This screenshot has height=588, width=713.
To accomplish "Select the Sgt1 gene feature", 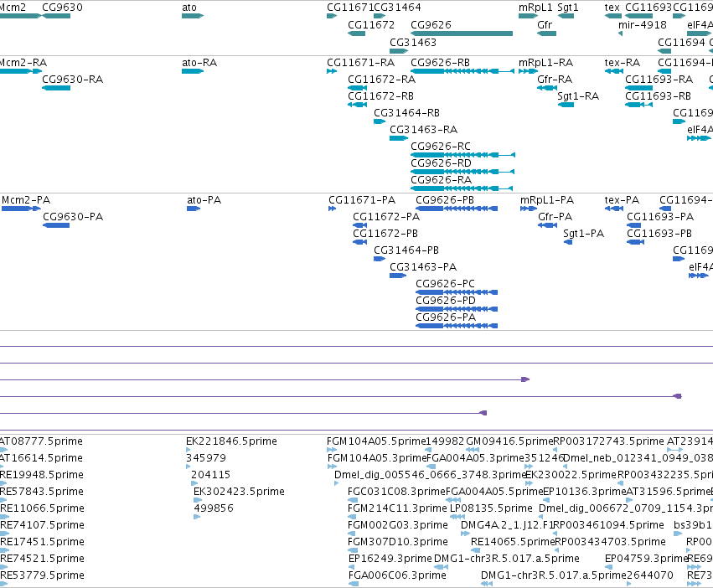I will pyautogui.click(x=566, y=16).
